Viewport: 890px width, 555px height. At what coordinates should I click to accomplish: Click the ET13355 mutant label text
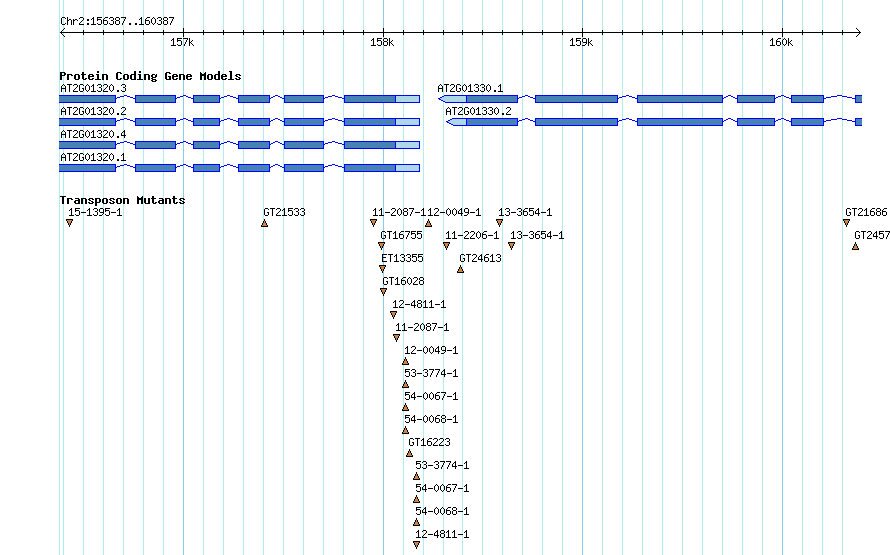[402, 258]
